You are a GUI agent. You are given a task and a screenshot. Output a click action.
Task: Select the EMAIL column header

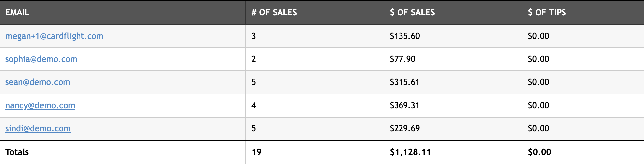(123, 12)
